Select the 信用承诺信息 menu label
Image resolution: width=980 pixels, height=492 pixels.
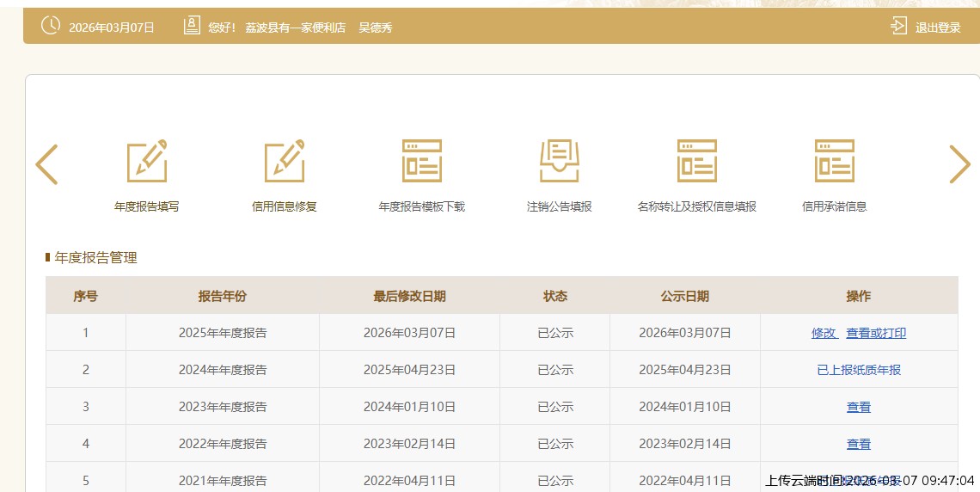[834, 206]
